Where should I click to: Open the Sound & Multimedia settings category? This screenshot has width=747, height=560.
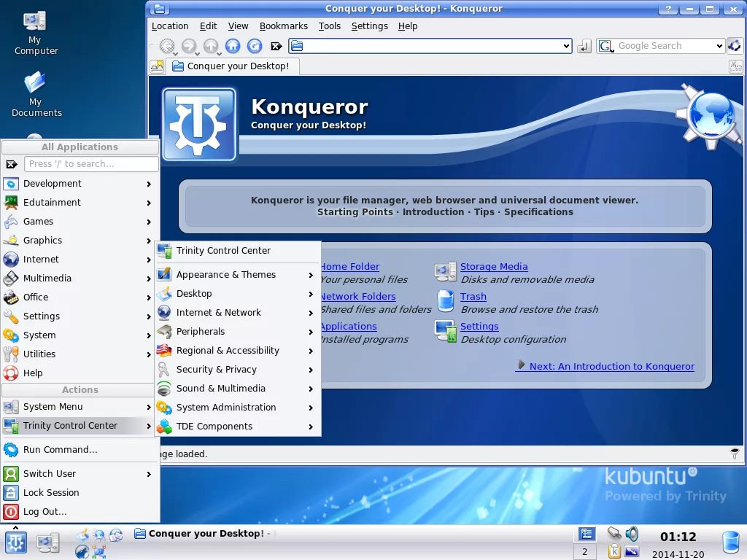coord(238,389)
